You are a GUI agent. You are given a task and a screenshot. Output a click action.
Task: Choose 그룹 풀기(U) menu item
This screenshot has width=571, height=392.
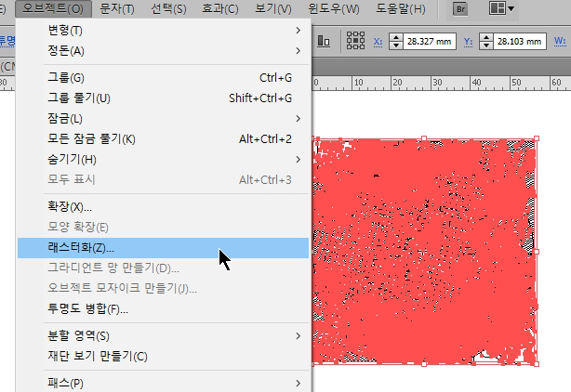163,98
